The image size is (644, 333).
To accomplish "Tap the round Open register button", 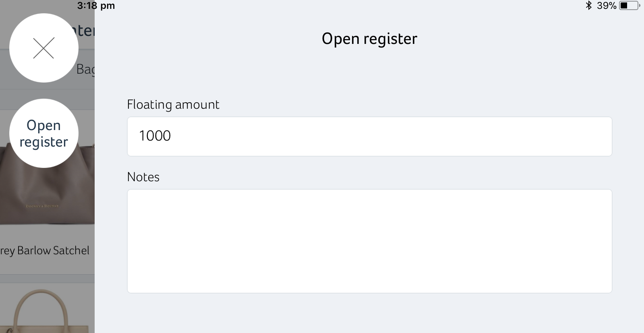I will click(x=43, y=133).
